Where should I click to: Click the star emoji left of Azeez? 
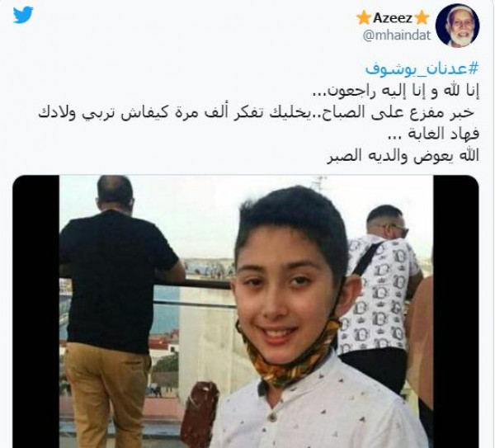[364, 18]
